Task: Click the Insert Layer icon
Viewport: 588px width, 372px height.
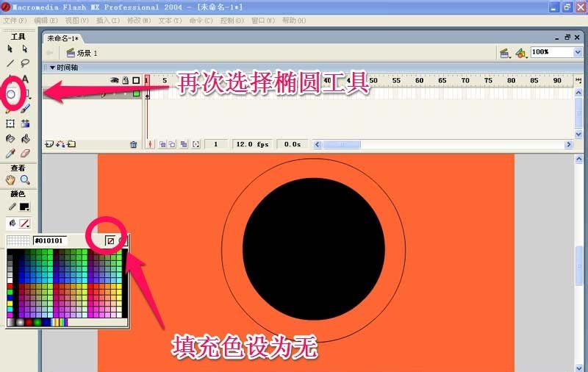Action: pyautogui.click(x=49, y=144)
